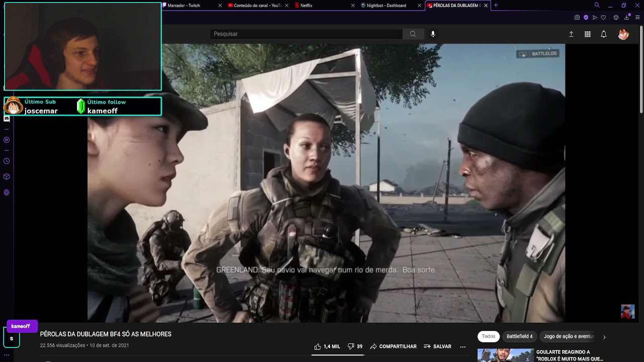644x362 pixels.
Task: Click the SALVAR save button
Action: 437,346
